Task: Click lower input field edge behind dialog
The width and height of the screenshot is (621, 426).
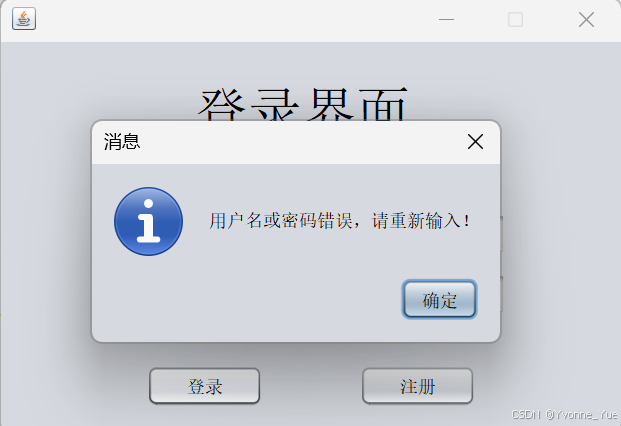Action: click(x=502, y=294)
